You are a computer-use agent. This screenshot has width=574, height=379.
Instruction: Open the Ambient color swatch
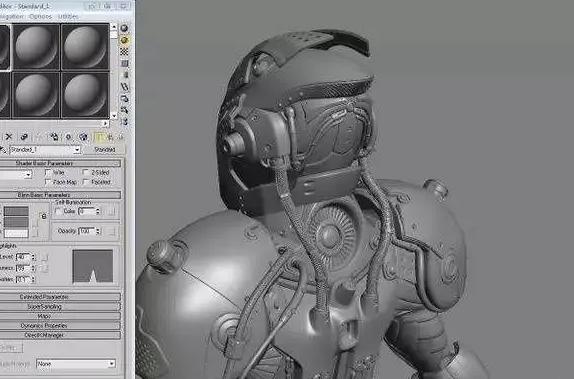16,211
